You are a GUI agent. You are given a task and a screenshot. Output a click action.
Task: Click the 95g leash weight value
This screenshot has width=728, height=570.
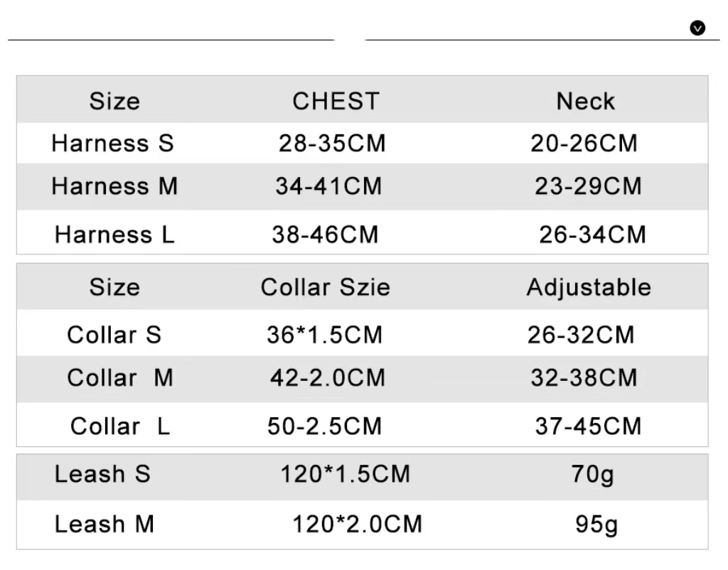click(596, 525)
